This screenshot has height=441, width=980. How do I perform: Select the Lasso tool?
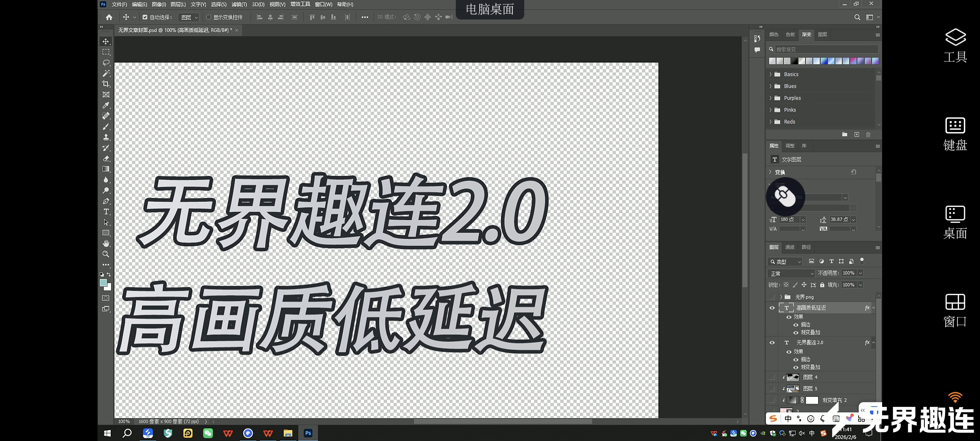point(106,63)
